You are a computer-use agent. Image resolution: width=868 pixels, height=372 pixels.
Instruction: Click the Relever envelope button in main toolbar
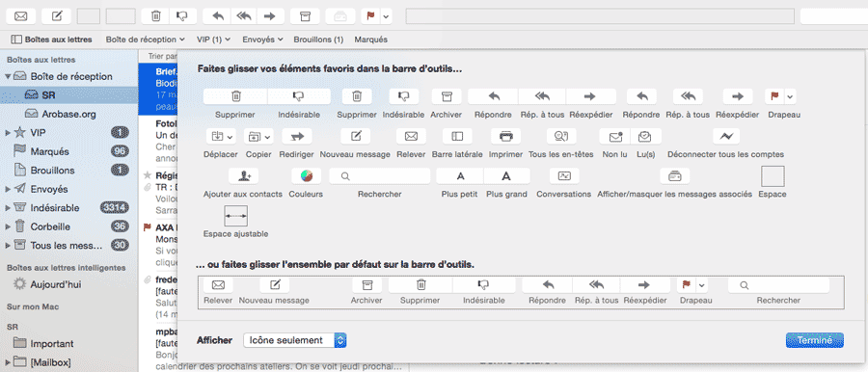(x=20, y=16)
